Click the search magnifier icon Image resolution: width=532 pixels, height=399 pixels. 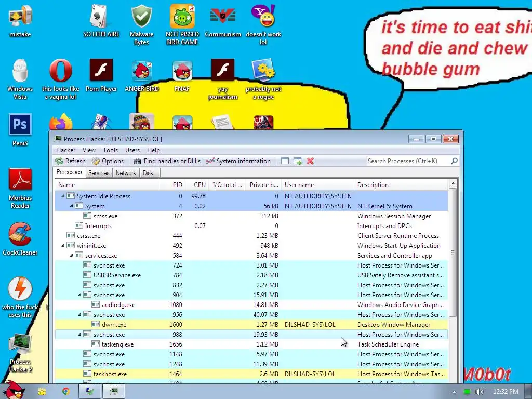coord(454,161)
